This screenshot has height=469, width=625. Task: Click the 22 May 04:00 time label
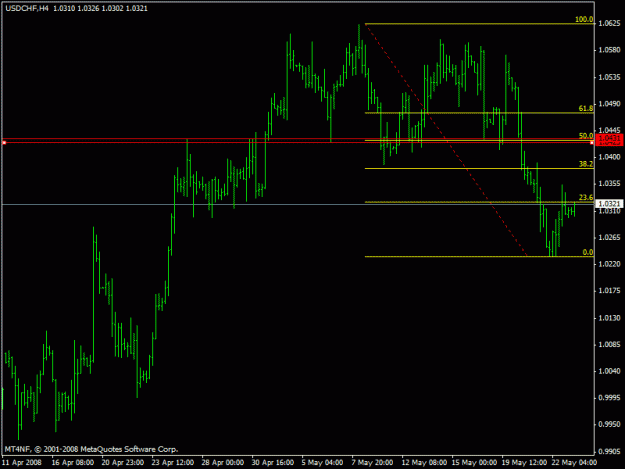(574, 463)
